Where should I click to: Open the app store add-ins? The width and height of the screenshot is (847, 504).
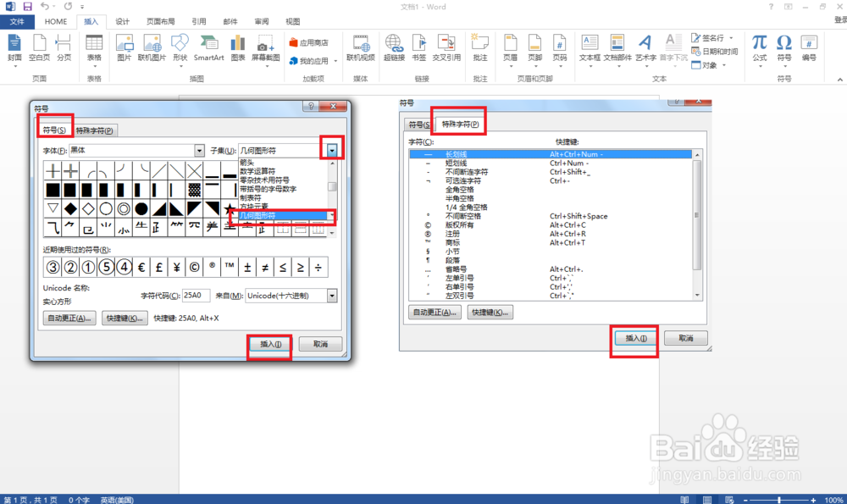pos(308,42)
